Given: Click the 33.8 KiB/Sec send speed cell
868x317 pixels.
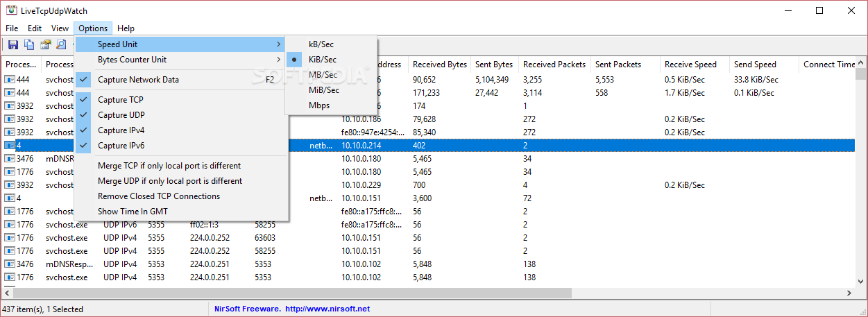Looking at the screenshot, I should click(756, 80).
